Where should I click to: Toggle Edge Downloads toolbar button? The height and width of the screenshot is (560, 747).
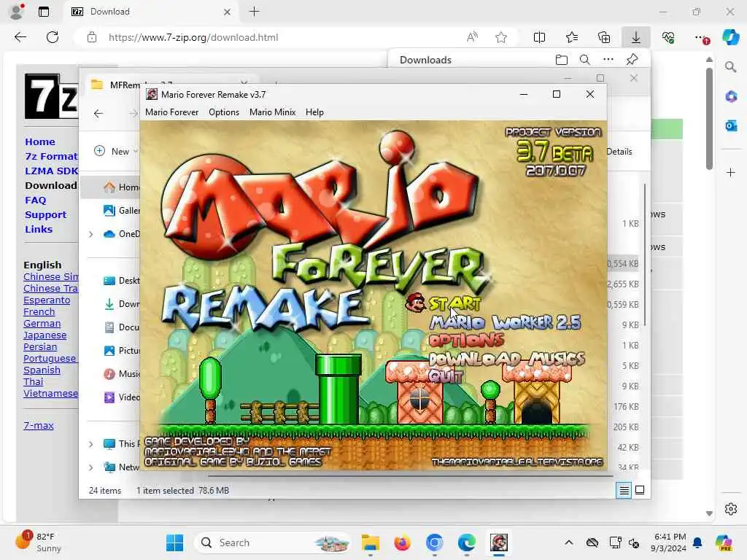636,37
